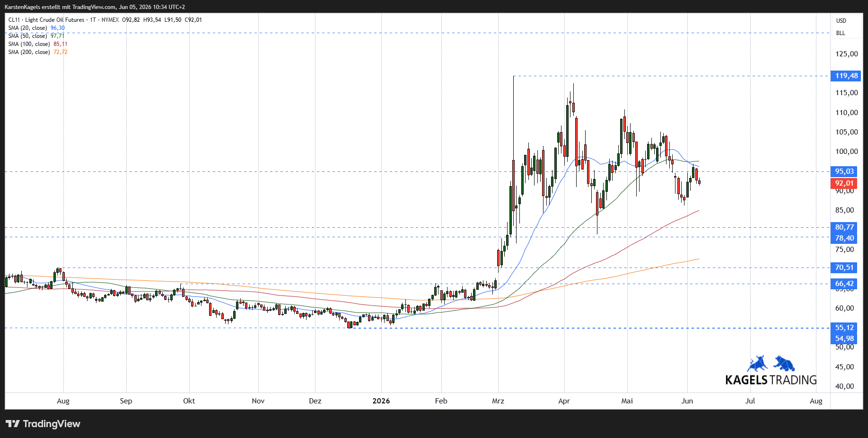Click the 70,51 price level tag

pos(844,268)
